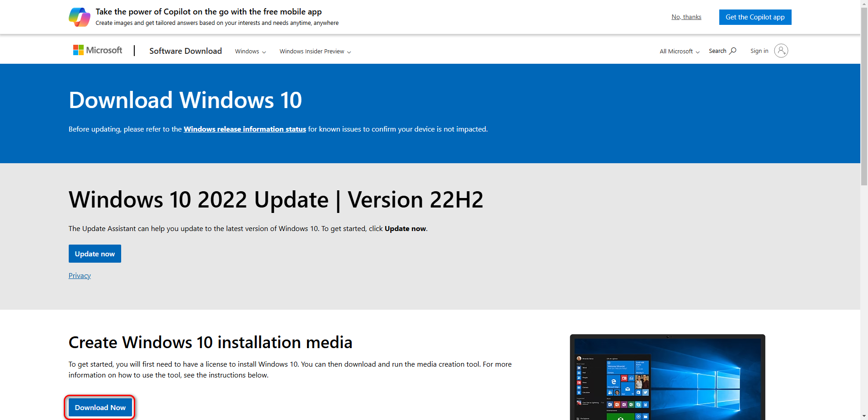Click the 'Create images and get tailored answers' text
The image size is (868, 420).
(217, 23)
